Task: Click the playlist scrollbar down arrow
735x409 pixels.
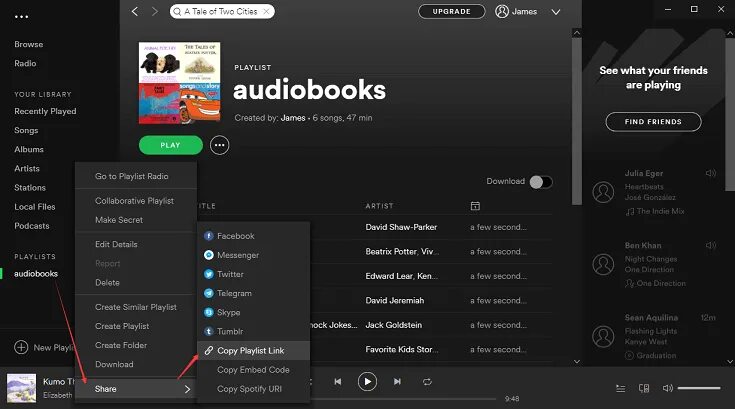Action: (577, 361)
